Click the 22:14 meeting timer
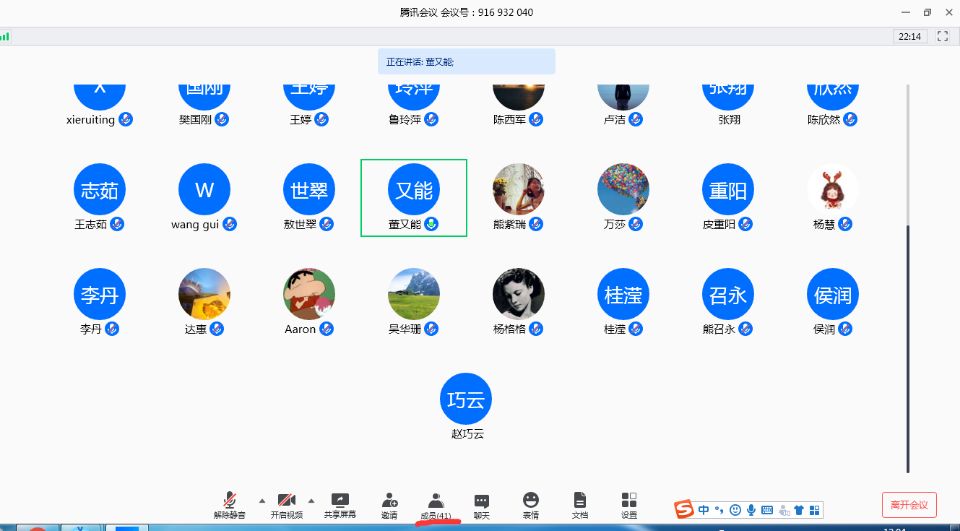This screenshot has height=531, width=960. pos(909,36)
